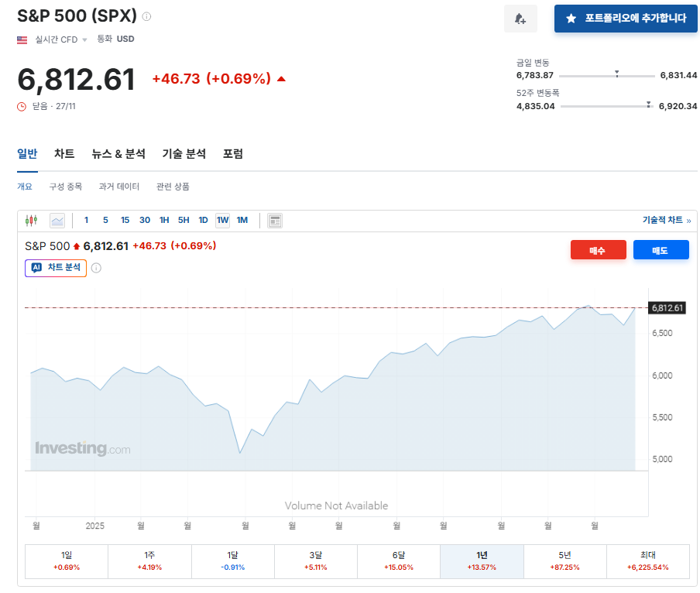Click the day low value 6,783.87
The image size is (700, 593).
coord(535,75)
